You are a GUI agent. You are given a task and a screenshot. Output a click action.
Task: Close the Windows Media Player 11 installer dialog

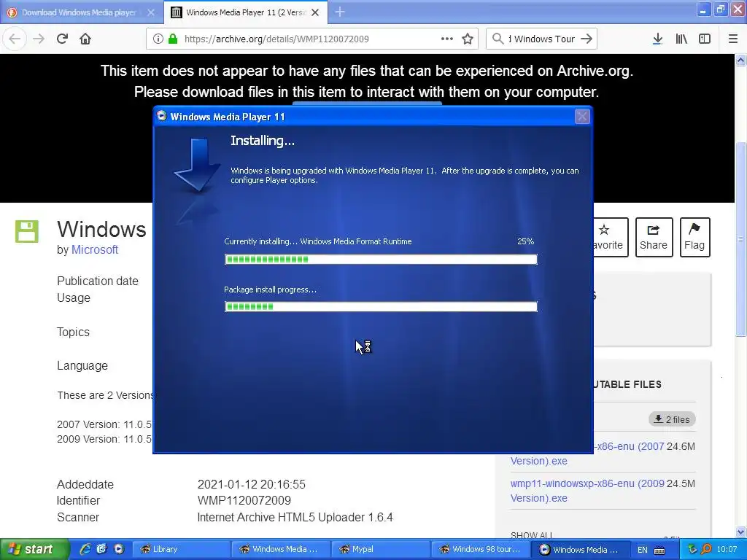click(x=582, y=117)
